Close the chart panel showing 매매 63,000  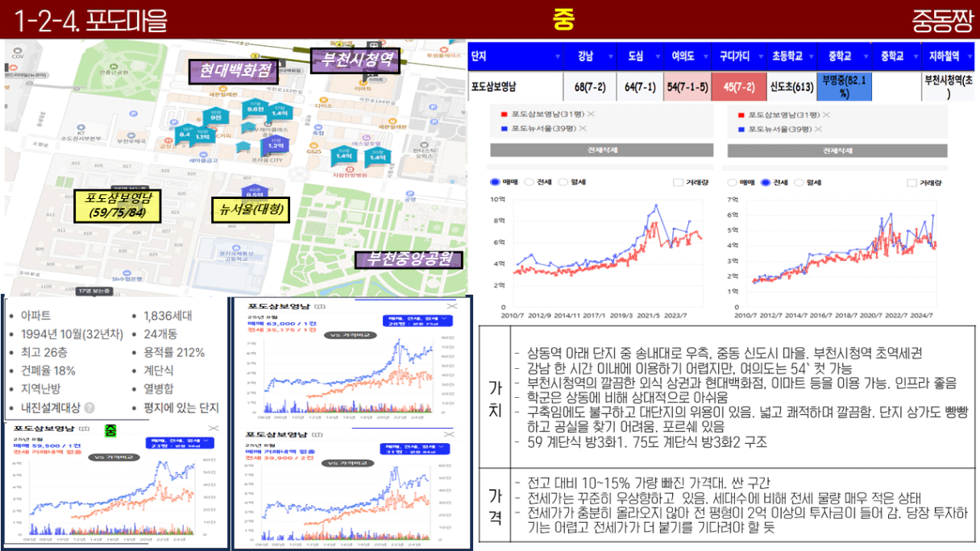pos(452,307)
